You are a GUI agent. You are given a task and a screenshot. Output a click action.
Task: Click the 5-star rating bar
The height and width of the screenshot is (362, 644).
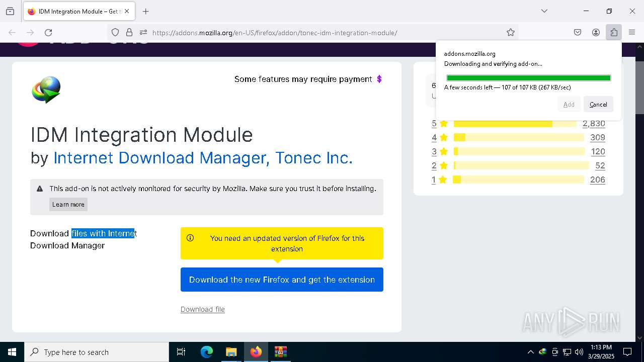pos(515,123)
